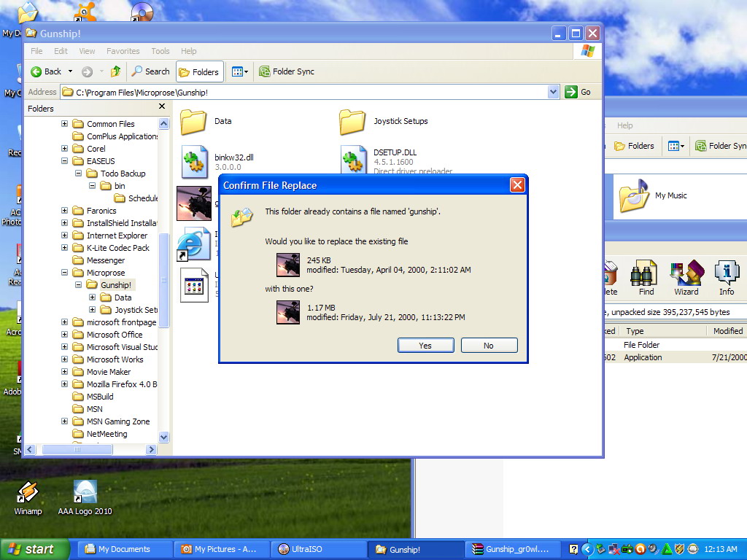
Task: Expand the Faronics folder node
Action: [x=64, y=211]
